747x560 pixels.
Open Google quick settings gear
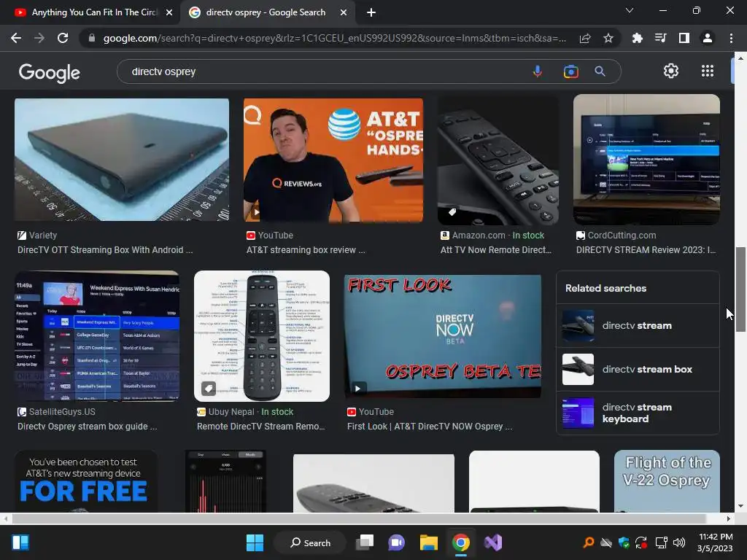pyautogui.click(x=671, y=71)
